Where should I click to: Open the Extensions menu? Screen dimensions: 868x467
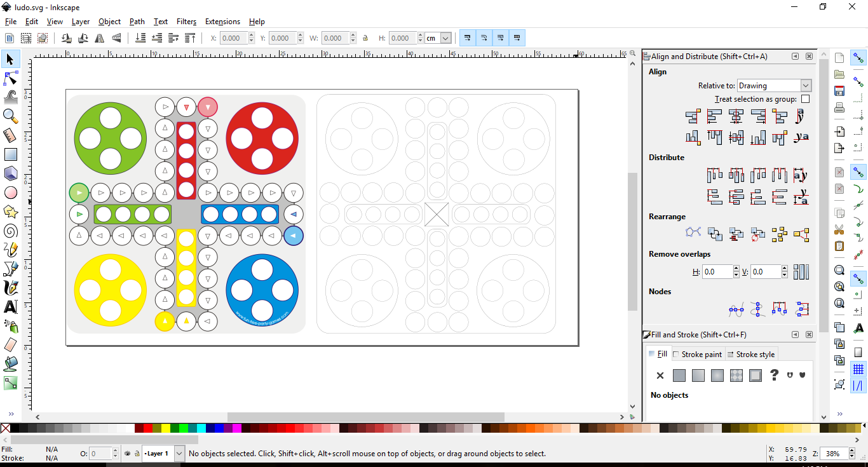coord(222,21)
